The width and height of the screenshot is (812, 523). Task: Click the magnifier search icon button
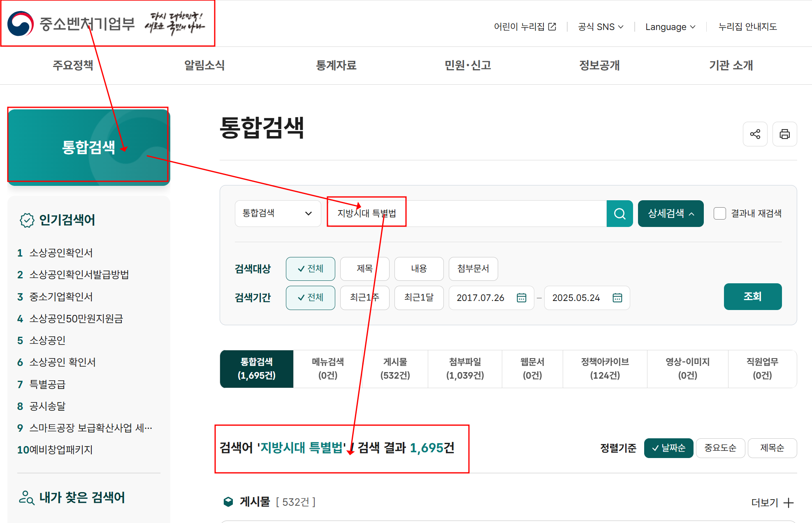click(619, 213)
